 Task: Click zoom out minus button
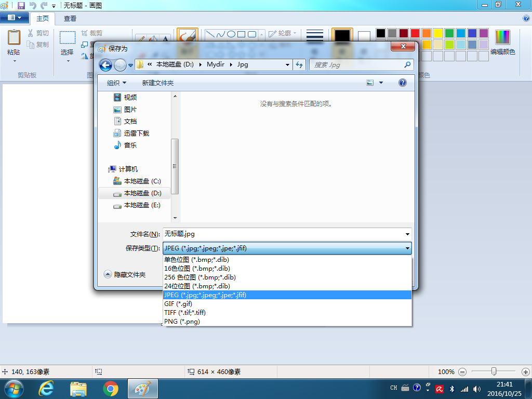coord(462,372)
